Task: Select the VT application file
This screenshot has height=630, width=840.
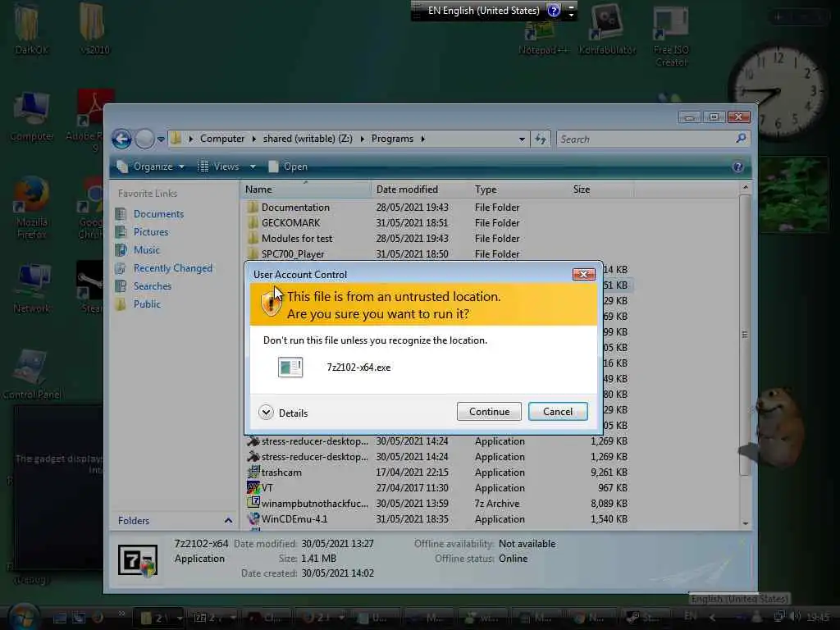Action: pyautogui.click(x=267, y=488)
